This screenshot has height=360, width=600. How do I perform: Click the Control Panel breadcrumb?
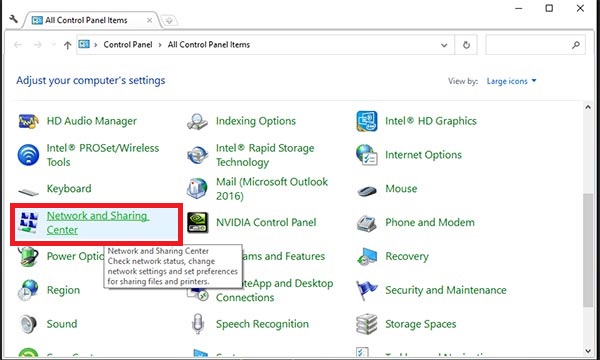tap(128, 45)
